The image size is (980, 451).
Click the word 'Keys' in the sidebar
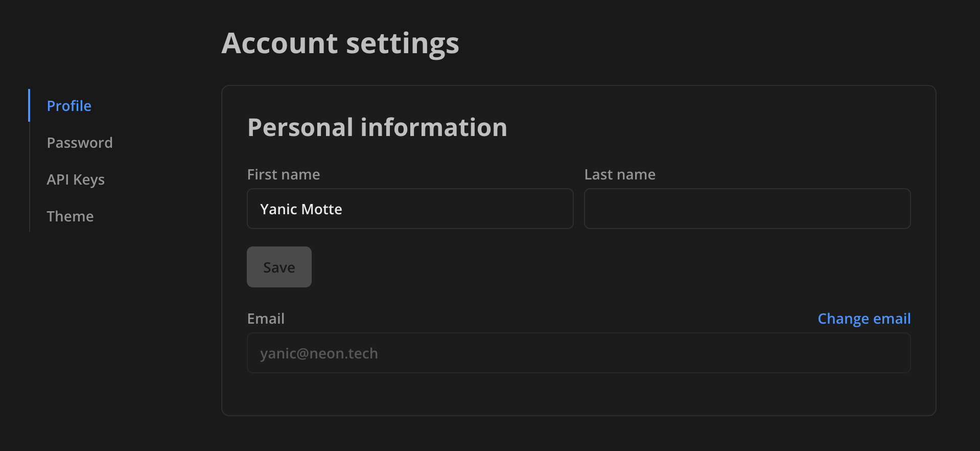[89, 180]
